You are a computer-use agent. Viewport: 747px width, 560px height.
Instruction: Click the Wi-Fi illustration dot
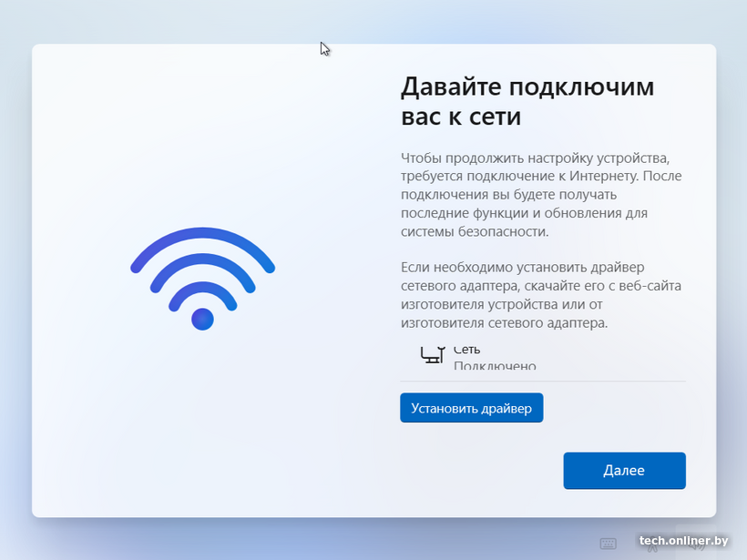(x=202, y=319)
